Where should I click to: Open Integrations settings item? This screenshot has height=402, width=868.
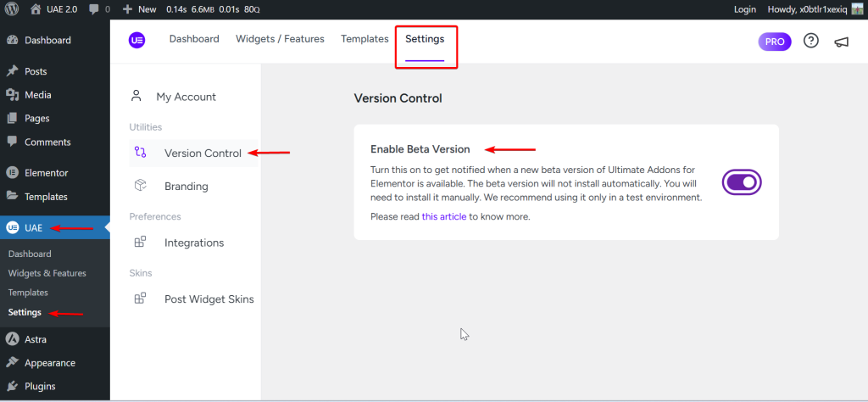[x=194, y=243]
